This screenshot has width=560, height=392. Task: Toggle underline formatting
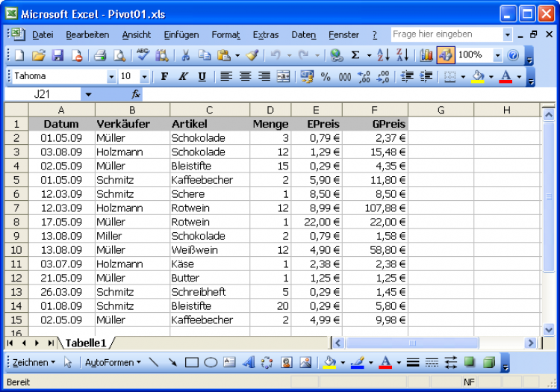click(202, 76)
